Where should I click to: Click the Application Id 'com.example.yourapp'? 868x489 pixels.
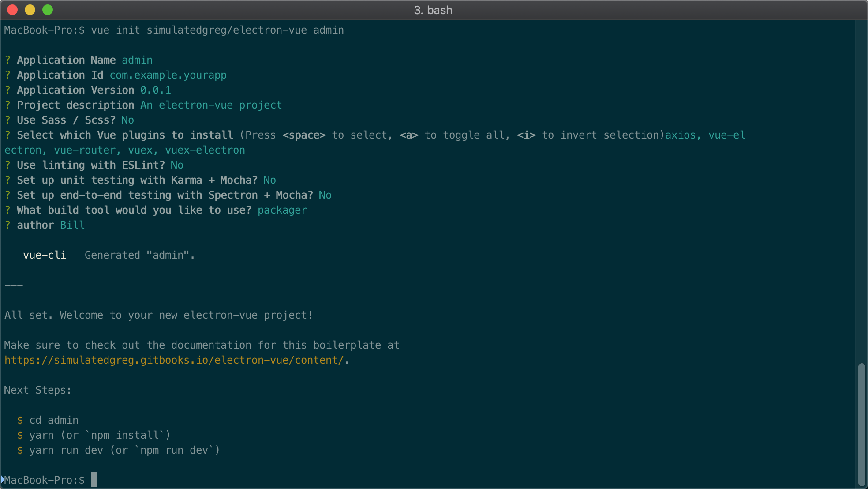click(x=168, y=75)
